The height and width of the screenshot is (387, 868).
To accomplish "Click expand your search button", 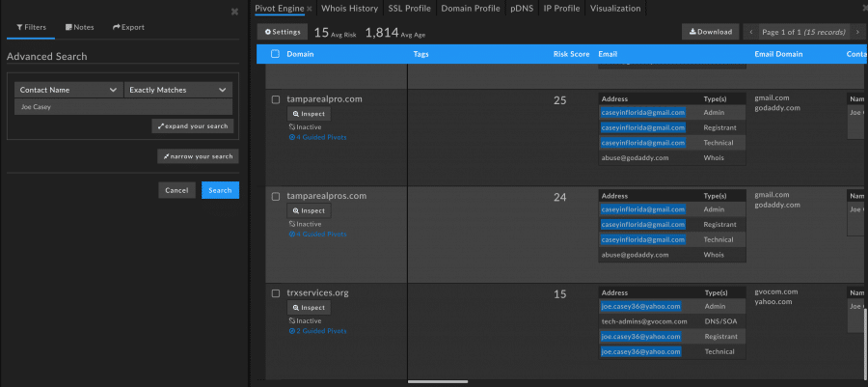I will click(193, 126).
